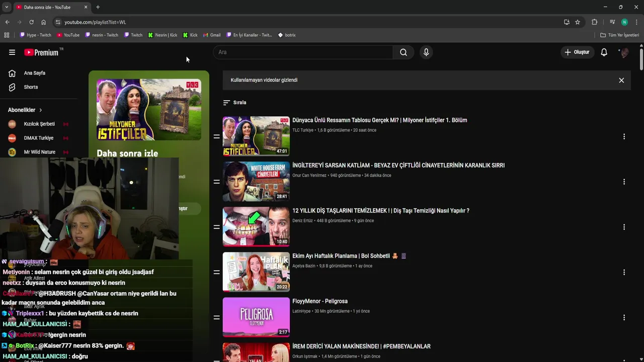This screenshot has height=362, width=644.
Task: Open Haftalık Plan 20:22 thumbnail
Action: (x=256, y=271)
